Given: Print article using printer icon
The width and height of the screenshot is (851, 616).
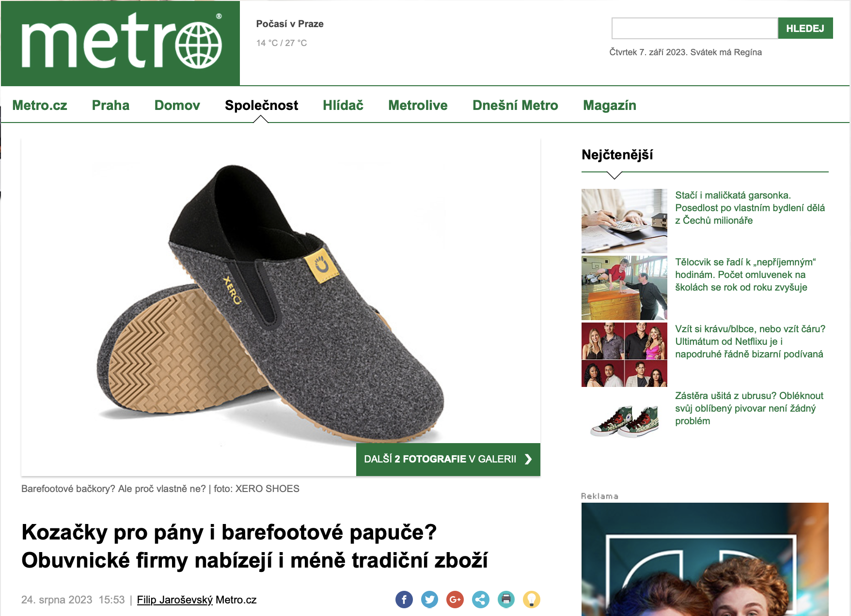Looking at the screenshot, I should 506,600.
